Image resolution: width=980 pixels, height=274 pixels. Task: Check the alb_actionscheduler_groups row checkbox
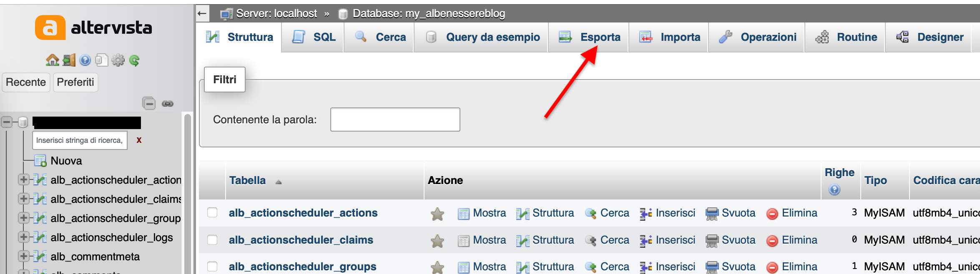pos(212,267)
